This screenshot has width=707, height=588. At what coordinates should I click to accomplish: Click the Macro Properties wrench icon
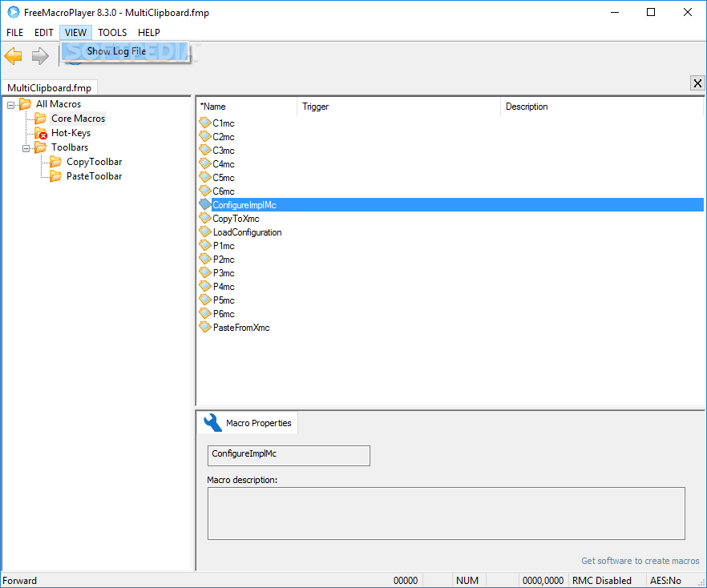point(212,423)
